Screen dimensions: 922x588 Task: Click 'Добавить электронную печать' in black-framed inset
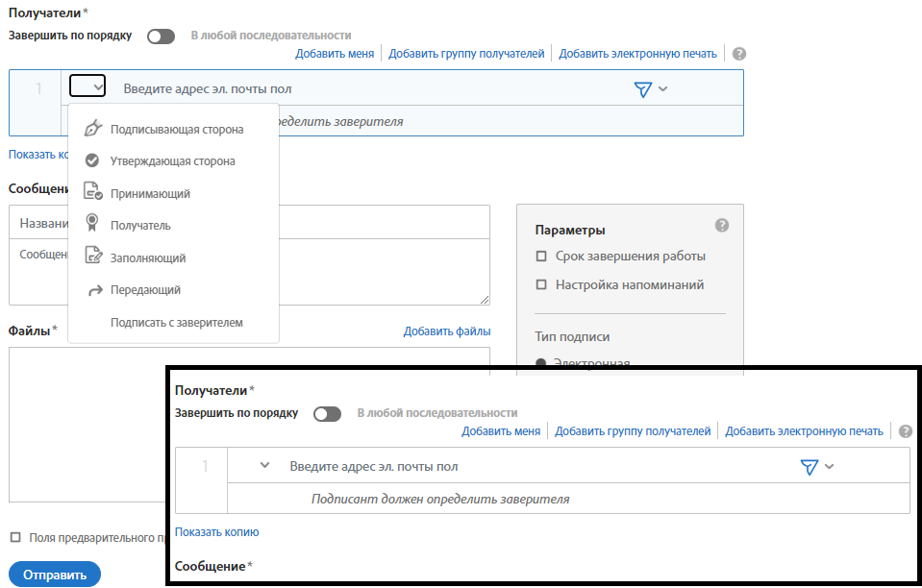click(804, 431)
